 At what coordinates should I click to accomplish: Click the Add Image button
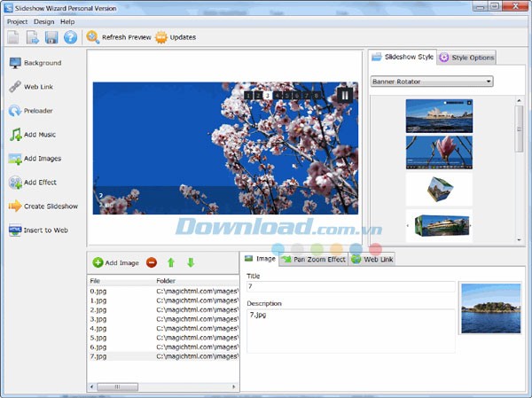pos(116,262)
